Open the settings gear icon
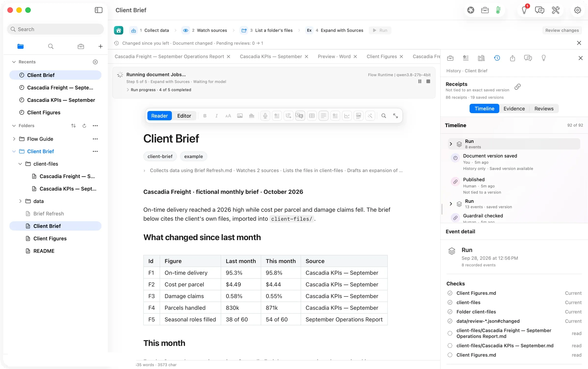This screenshot has width=588, height=369. (x=577, y=10)
